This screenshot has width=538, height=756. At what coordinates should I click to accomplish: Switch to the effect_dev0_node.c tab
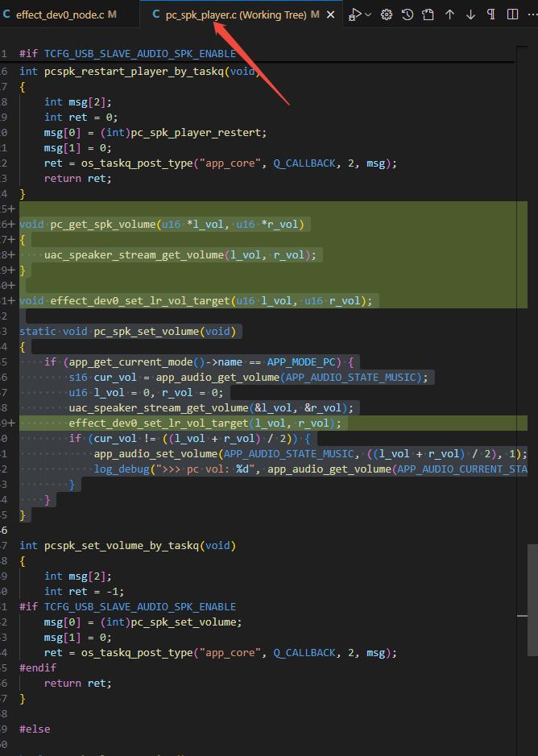(60, 15)
